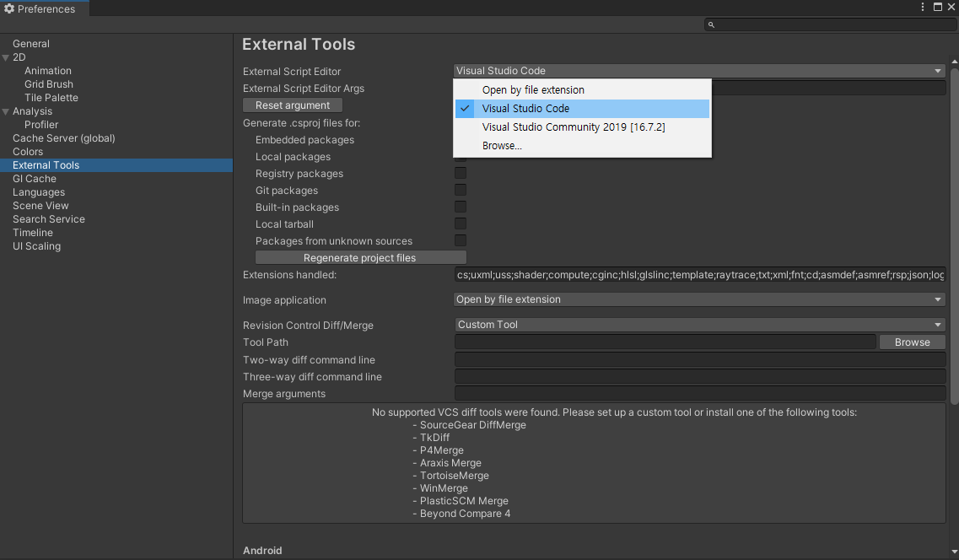This screenshot has width=959, height=560.
Task: Click Extensions handled text field
Action: click(x=700, y=275)
